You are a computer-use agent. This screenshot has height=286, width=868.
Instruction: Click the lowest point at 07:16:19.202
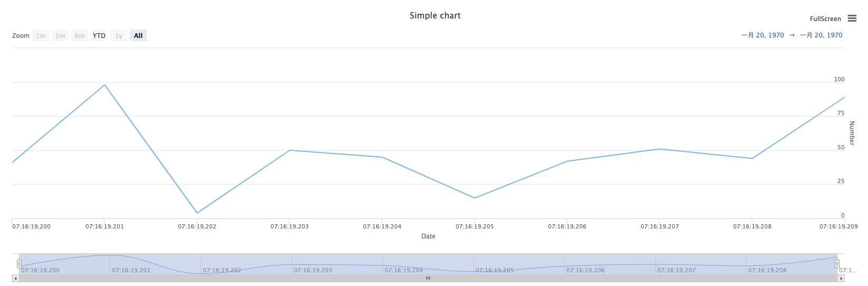click(x=197, y=213)
